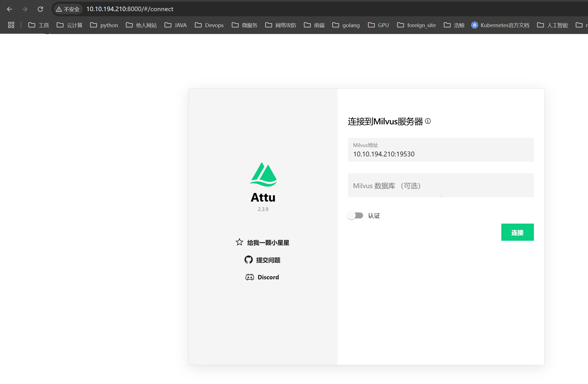Click the GitHub icon next to 提交问题

click(x=248, y=260)
